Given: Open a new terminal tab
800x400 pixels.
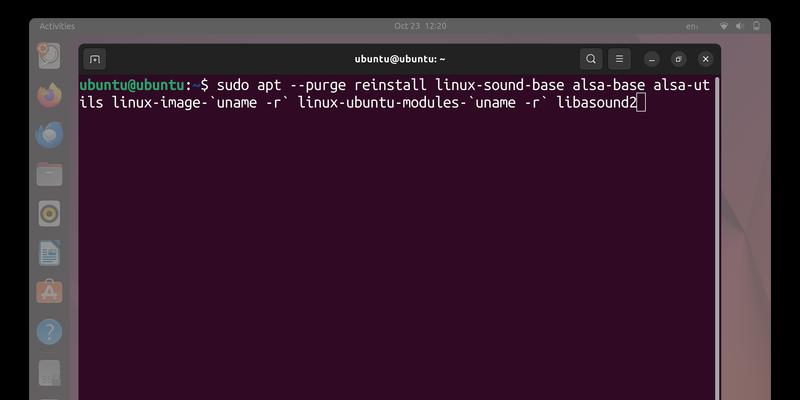Looking at the screenshot, I should [x=94, y=59].
